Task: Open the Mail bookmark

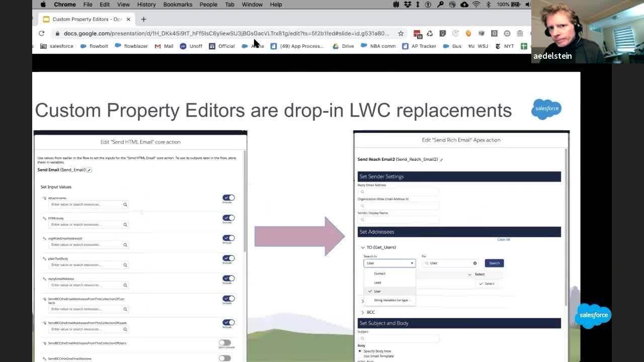Action: [164, 46]
